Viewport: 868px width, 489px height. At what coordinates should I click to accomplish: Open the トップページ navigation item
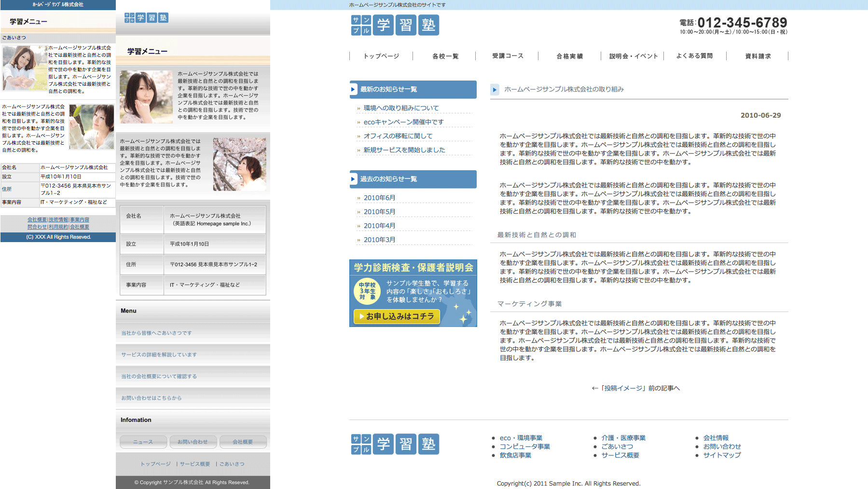[381, 56]
